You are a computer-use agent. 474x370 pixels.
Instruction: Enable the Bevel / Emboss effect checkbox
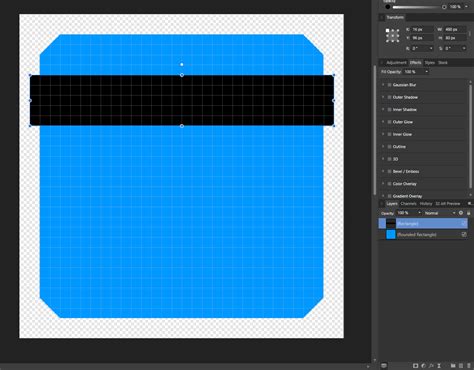coord(389,171)
